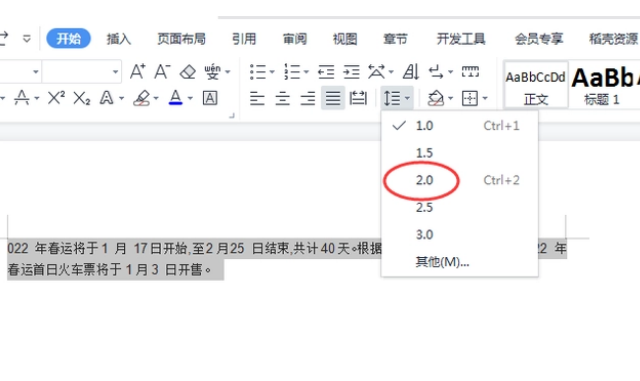Click the decrease font size icon
Image resolution: width=640 pixels, height=381 pixels.
coord(162,72)
